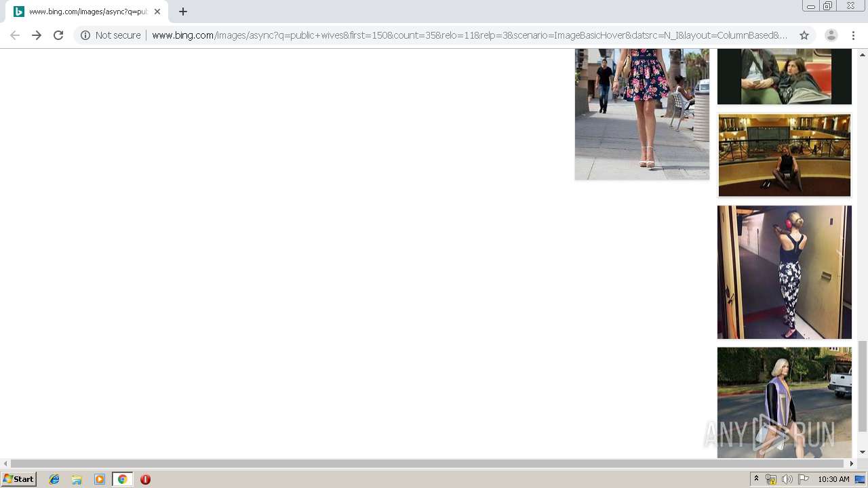Click the scroll left arrow
The height and width of the screenshot is (488, 868).
[5, 464]
